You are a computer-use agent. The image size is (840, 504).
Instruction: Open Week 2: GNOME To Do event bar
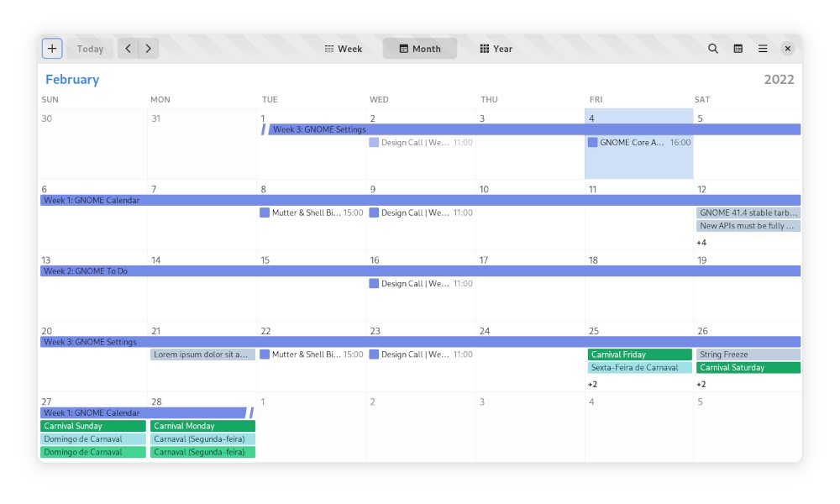(x=420, y=271)
